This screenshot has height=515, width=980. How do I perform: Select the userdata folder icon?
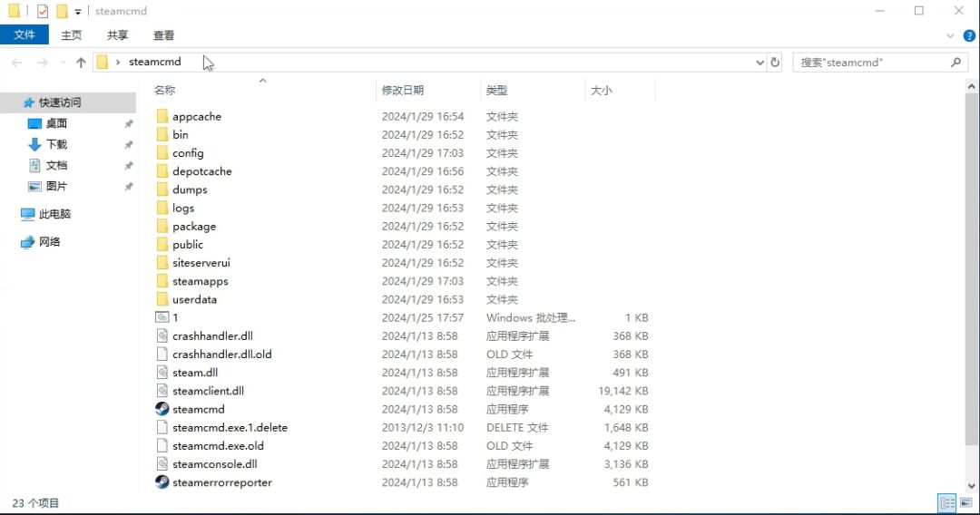pyautogui.click(x=162, y=299)
